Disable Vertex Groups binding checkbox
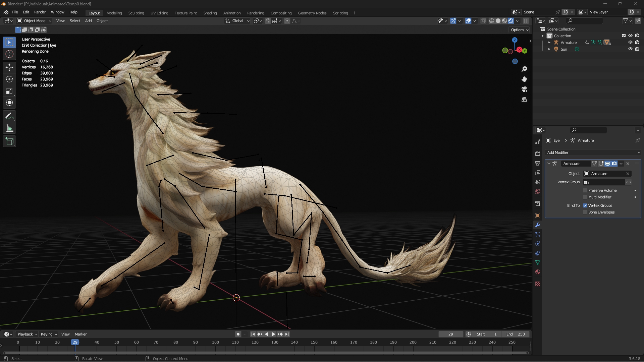The image size is (644, 362). (585, 205)
